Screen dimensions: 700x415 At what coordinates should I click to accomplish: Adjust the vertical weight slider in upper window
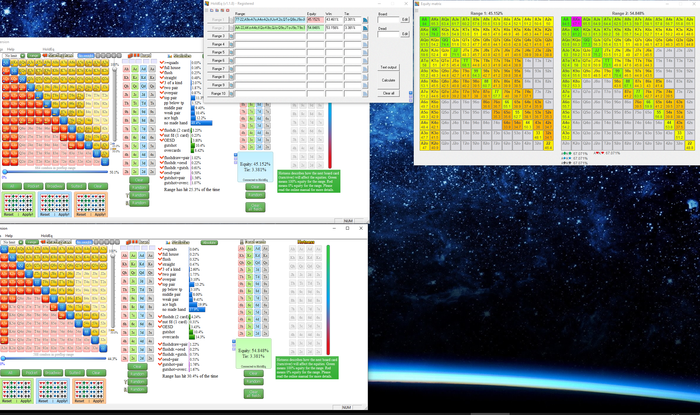[x=114, y=105]
